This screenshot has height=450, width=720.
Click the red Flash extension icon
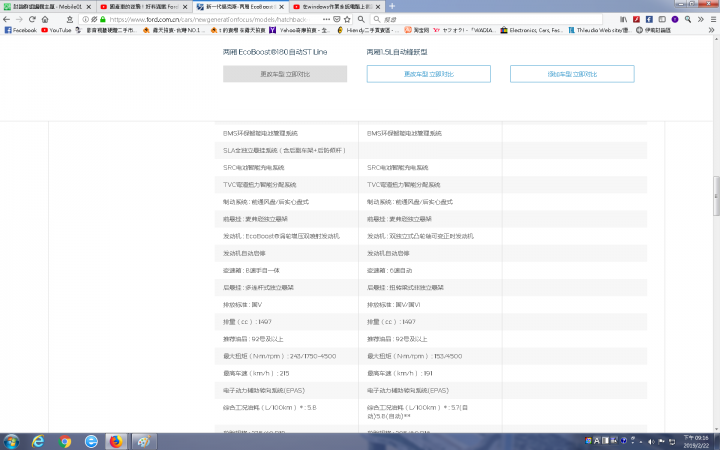click(x=636, y=19)
